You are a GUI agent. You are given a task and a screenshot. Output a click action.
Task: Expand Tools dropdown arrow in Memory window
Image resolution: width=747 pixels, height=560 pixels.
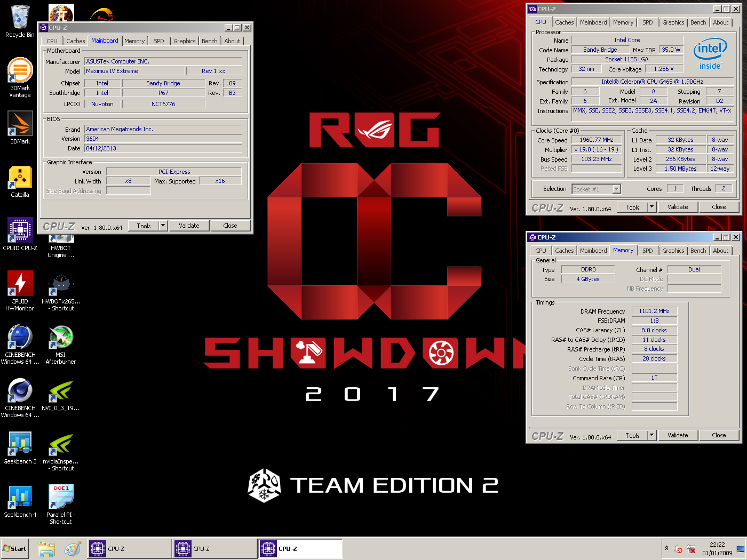click(652, 436)
